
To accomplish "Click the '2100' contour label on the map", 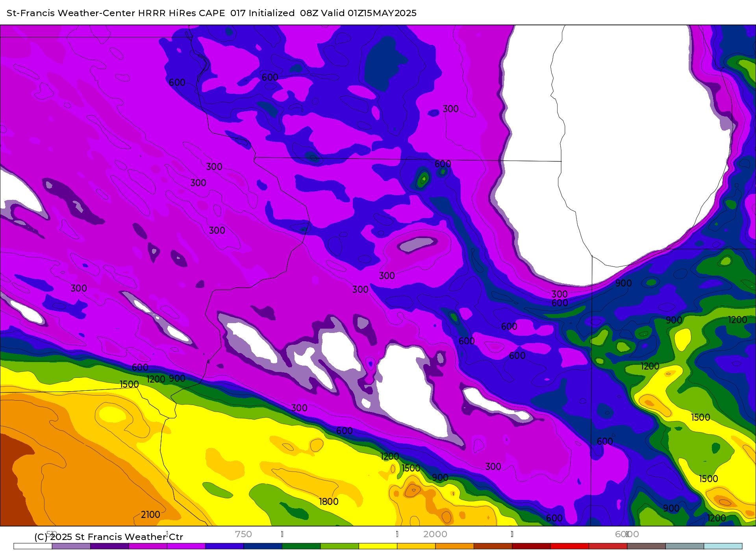I will pos(150,514).
